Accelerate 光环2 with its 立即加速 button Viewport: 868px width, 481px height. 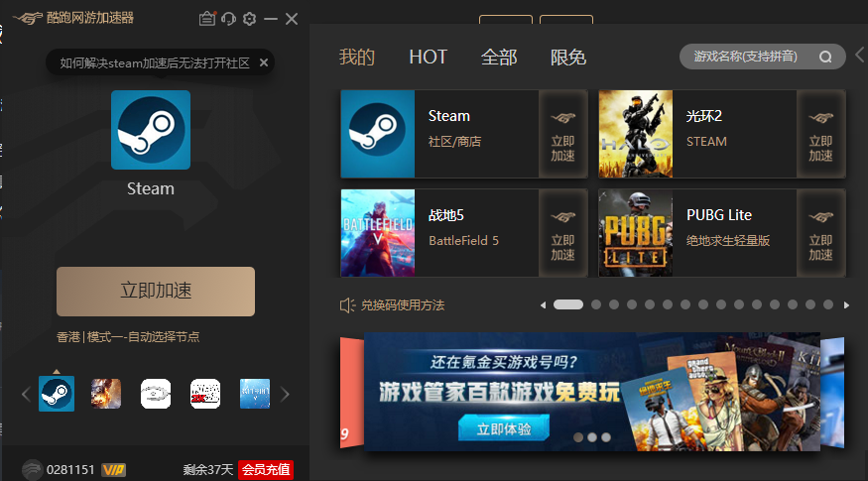point(821,134)
